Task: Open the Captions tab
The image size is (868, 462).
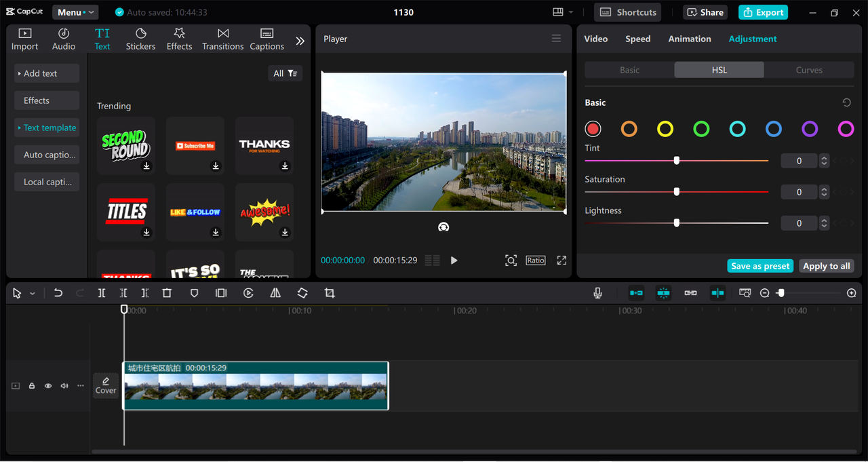Action: [x=267, y=39]
